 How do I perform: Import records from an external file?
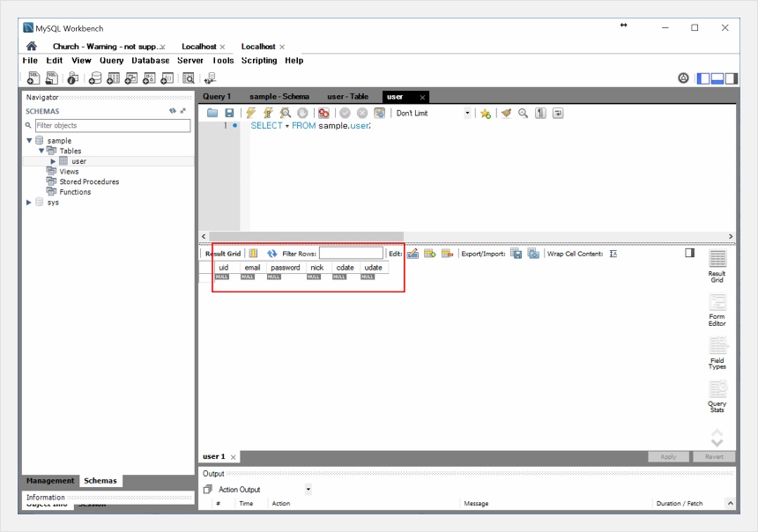tap(534, 254)
